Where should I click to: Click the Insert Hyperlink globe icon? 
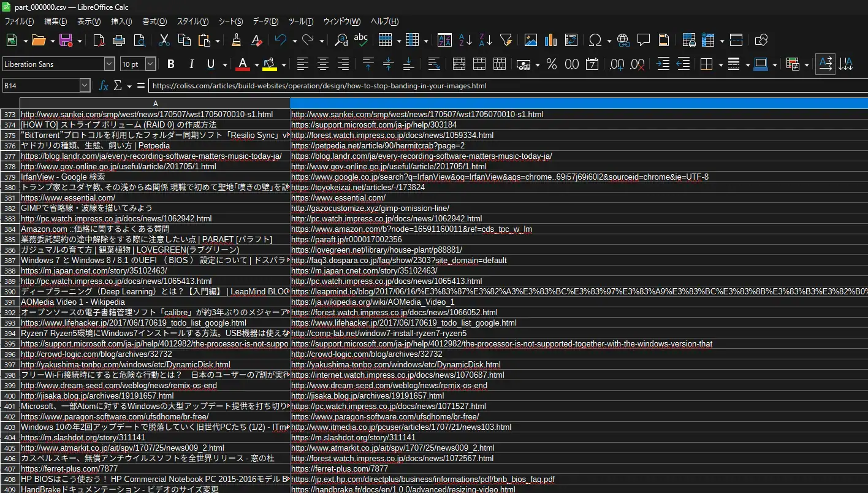pos(623,40)
